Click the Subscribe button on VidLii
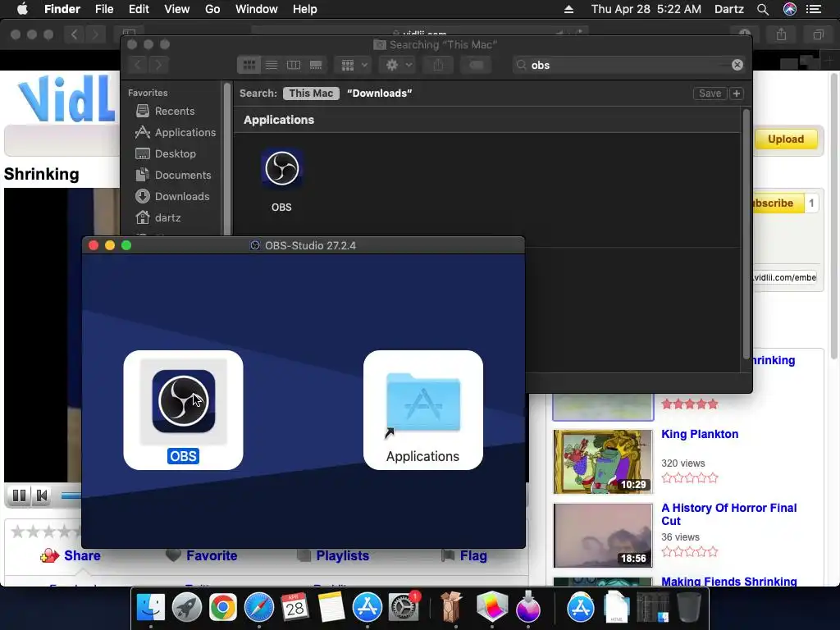This screenshot has height=630, width=840. point(777,203)
